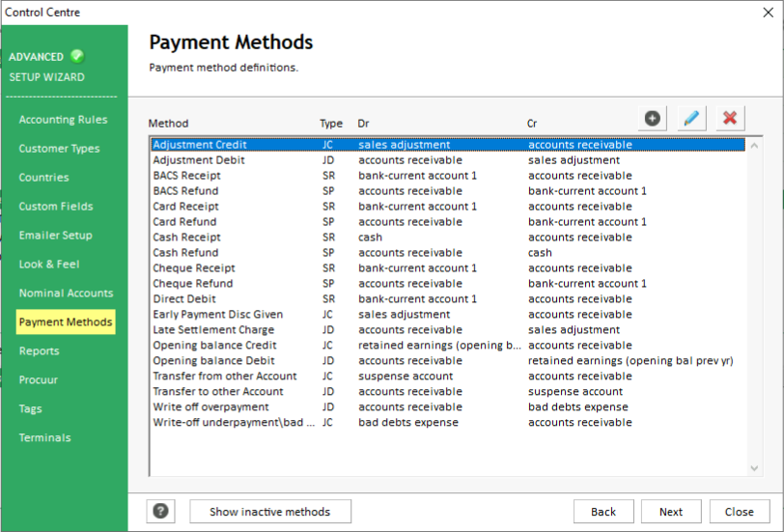Switch to the Terminals section
The image size is (784, 532).
tap(44, 437)
